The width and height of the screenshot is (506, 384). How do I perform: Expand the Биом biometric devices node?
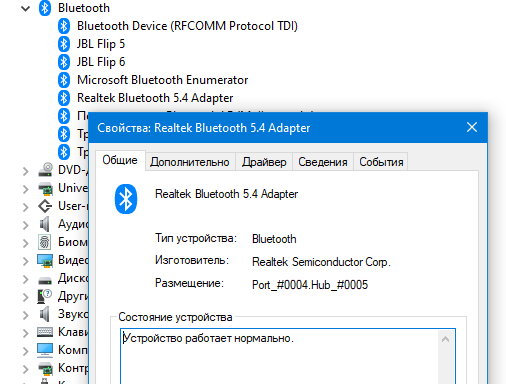[25, 243]
